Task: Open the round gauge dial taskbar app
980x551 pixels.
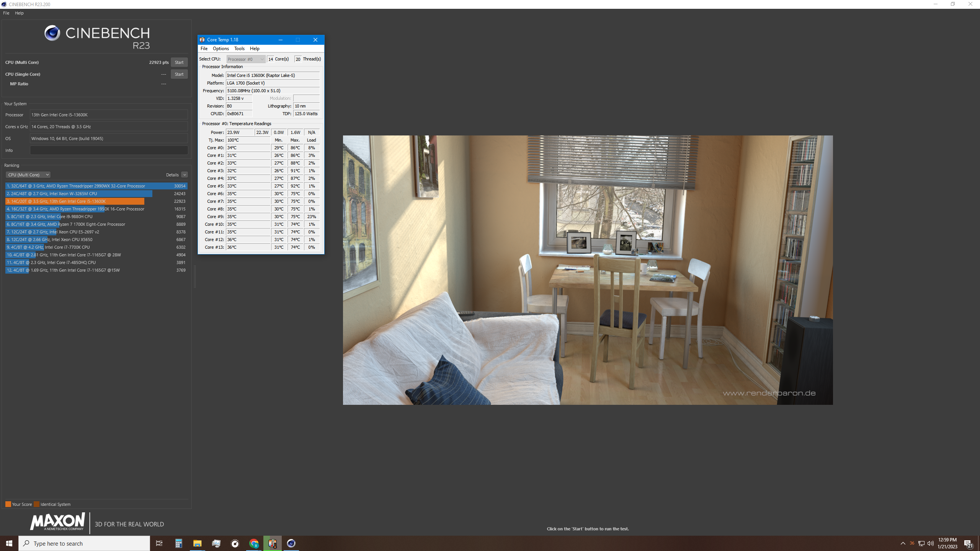Action: pos(235,543)
